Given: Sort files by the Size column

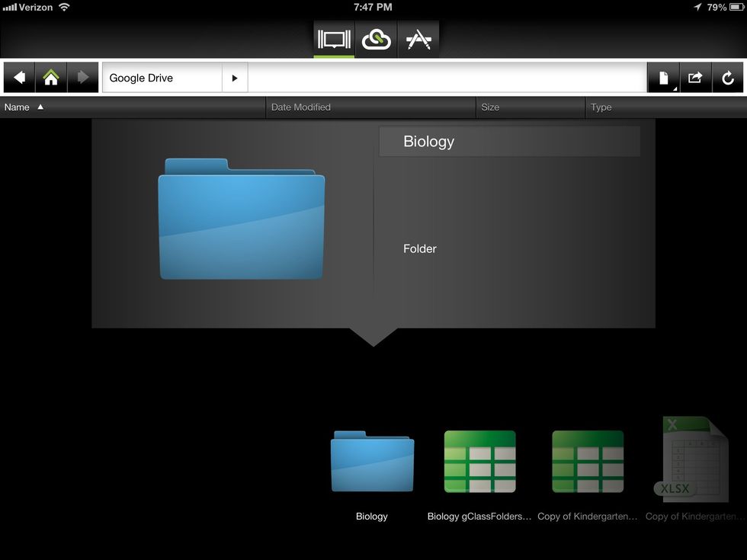Looking at the screenshot, I should 490,107.
